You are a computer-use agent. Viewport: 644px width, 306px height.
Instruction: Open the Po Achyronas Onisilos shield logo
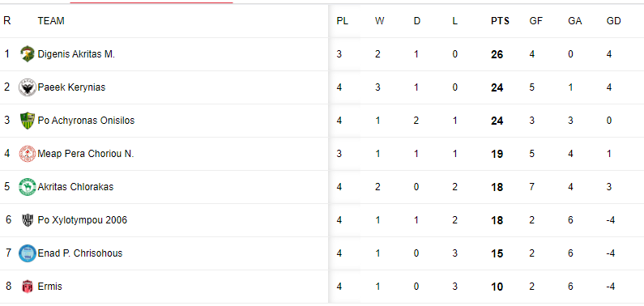(x=28, y=121)
